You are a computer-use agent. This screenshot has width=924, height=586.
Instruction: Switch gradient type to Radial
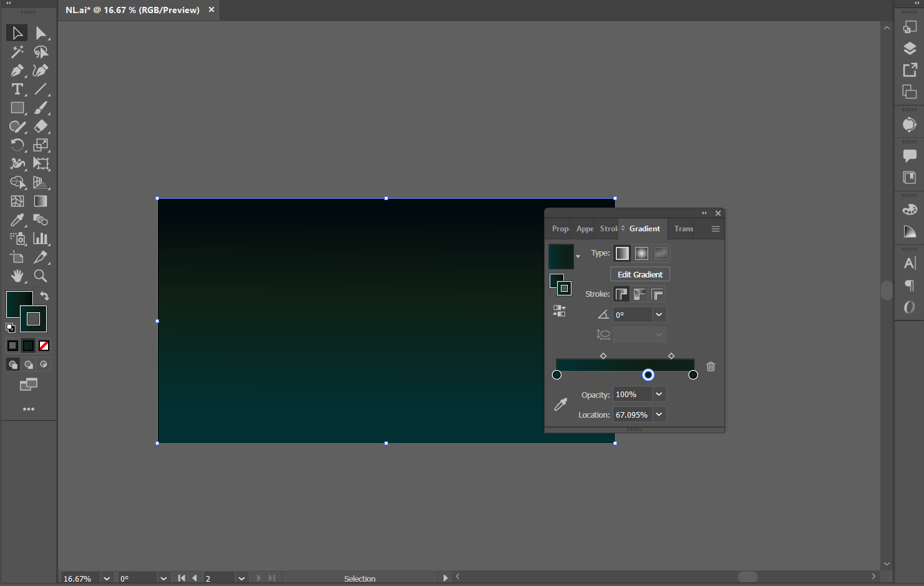pyautogui.click(x=641, y=253)
